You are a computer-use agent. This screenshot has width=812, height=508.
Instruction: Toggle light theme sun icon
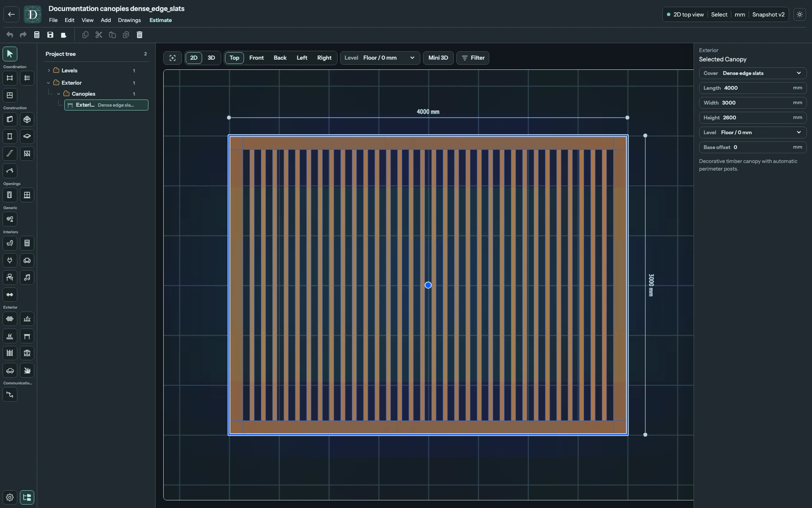pyautogui.click(x=800, y=14)
